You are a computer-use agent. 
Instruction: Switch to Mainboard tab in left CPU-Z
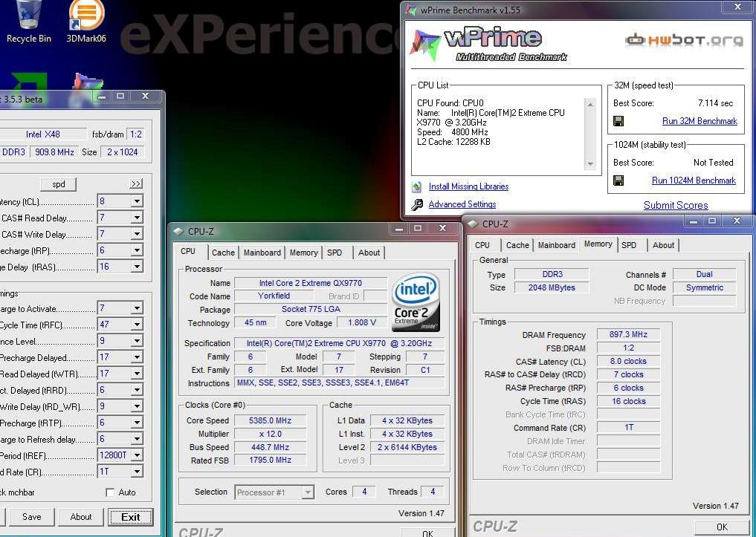click(x=262, y=253)
